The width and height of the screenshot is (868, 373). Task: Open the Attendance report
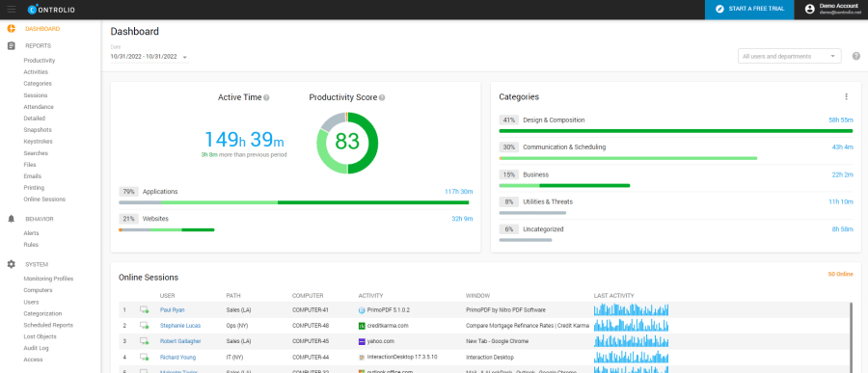pyautogui.click(x=39, y=107)
